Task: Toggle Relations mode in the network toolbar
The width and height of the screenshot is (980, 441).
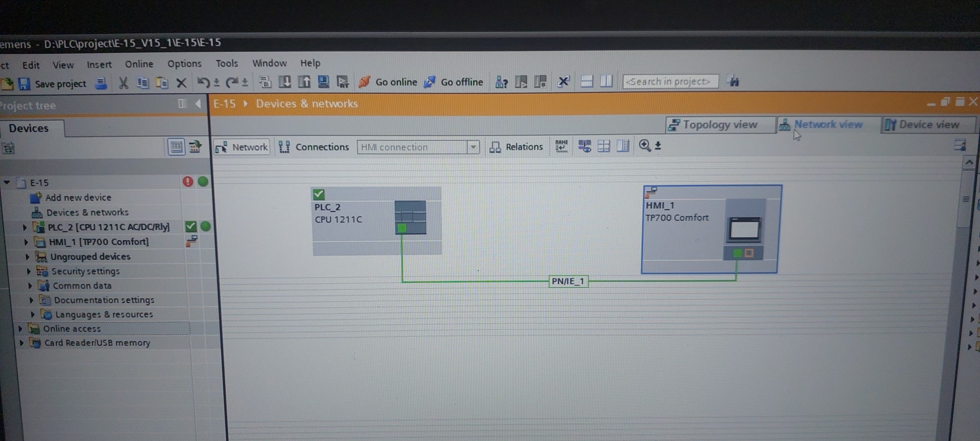Action: 516,147
